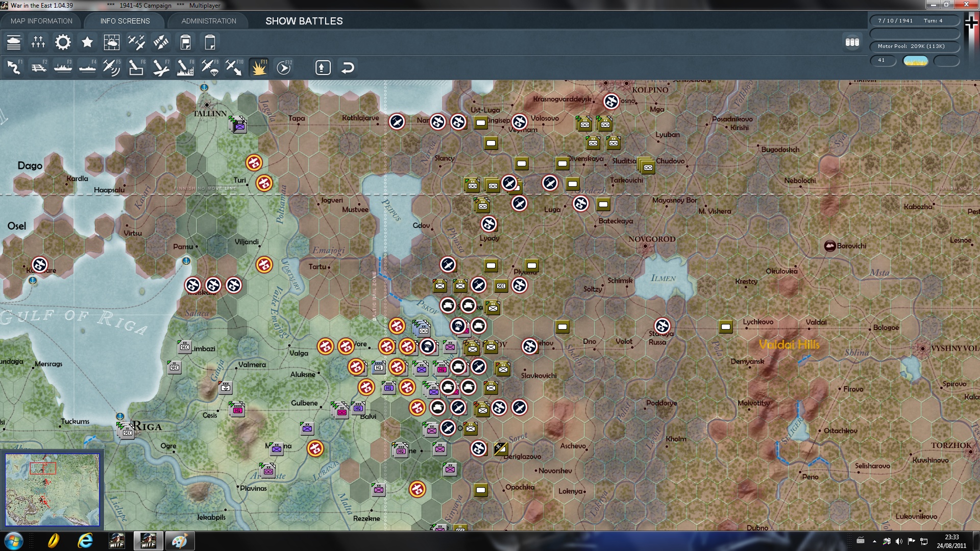Click the clear weather indicator
980x551 pixels.
[915, 61]
